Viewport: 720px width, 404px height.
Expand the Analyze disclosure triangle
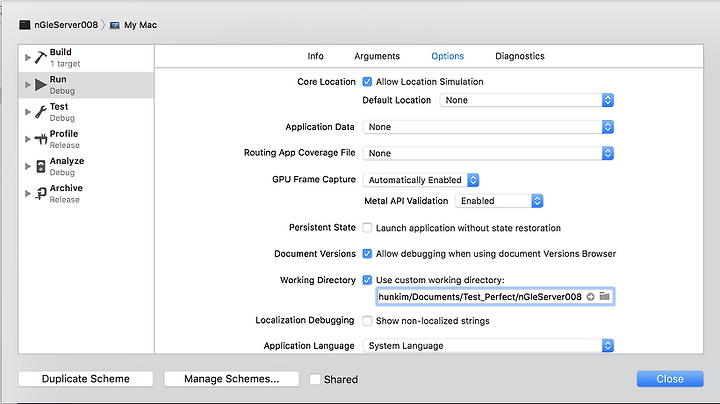(28, 166)
